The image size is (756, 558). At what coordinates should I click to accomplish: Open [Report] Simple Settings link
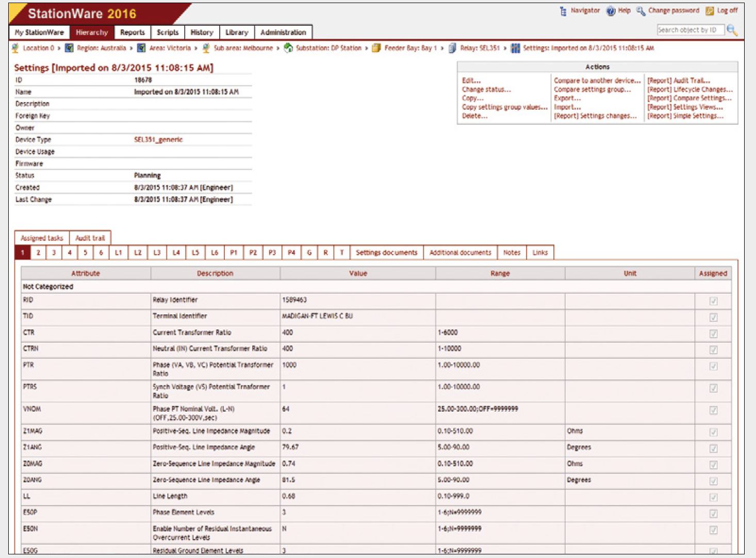tap(685, 116)
